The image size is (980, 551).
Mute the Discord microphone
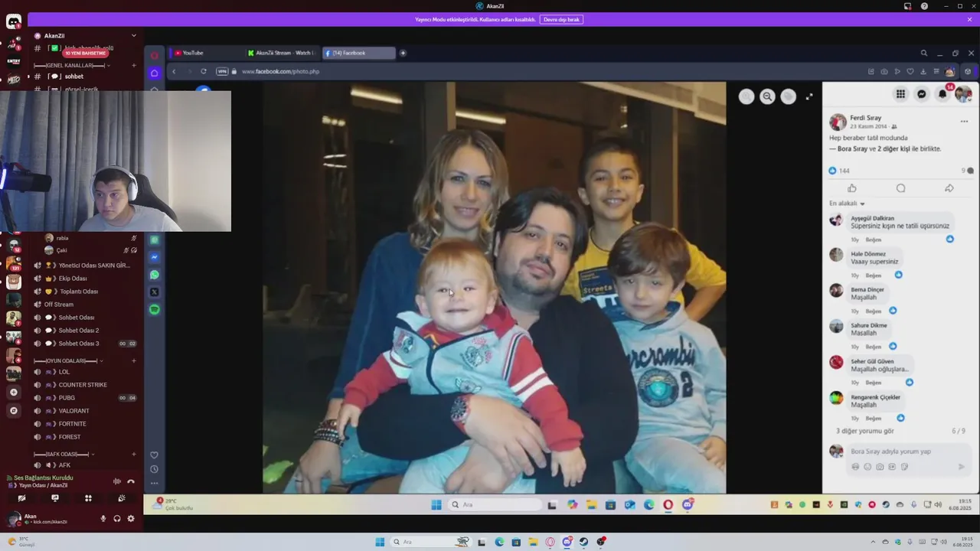pos(103,518)
